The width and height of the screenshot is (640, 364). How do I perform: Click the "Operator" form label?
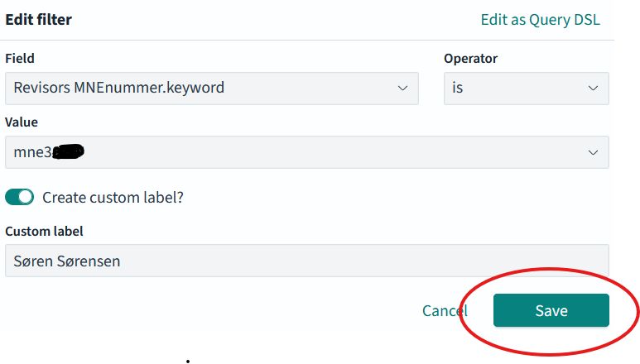click(x=470, y=59)
